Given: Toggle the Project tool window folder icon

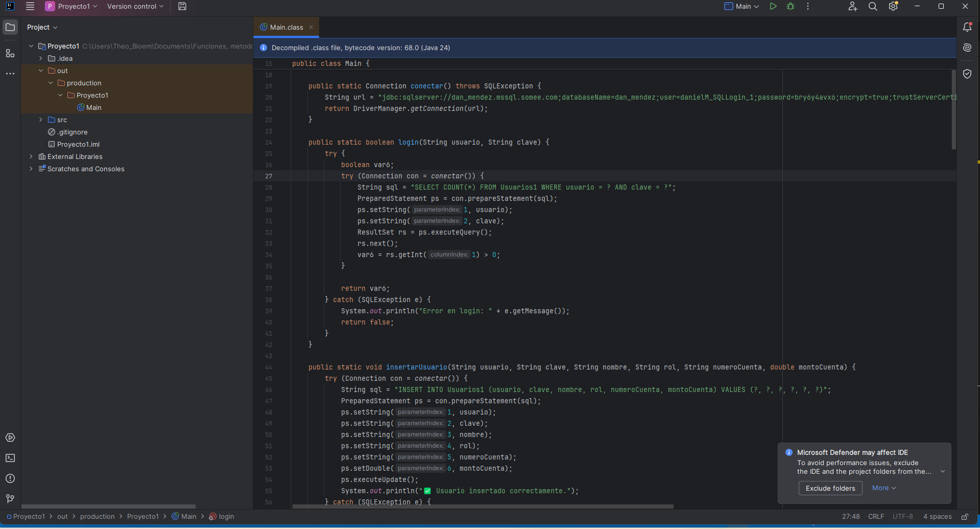Looking at the screenshot, I should click(10, 27).
